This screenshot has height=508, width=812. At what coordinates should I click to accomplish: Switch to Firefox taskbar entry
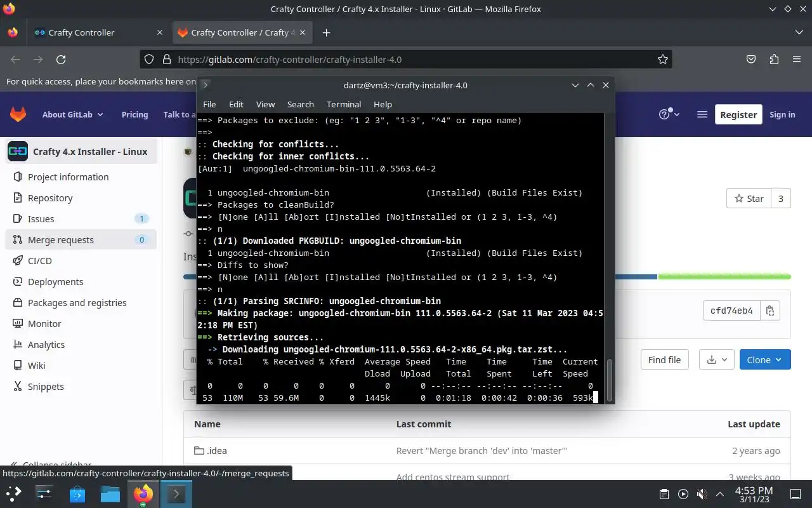[143, 493]
